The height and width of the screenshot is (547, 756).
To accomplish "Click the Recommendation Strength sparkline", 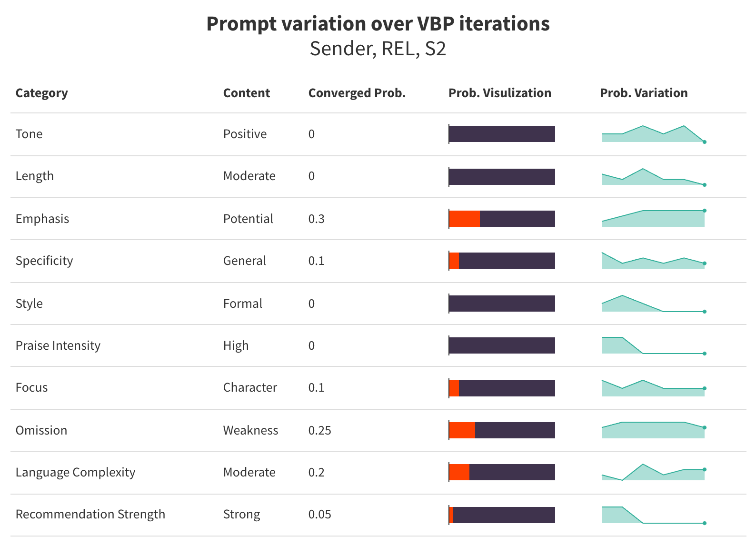I will point(653,516).
